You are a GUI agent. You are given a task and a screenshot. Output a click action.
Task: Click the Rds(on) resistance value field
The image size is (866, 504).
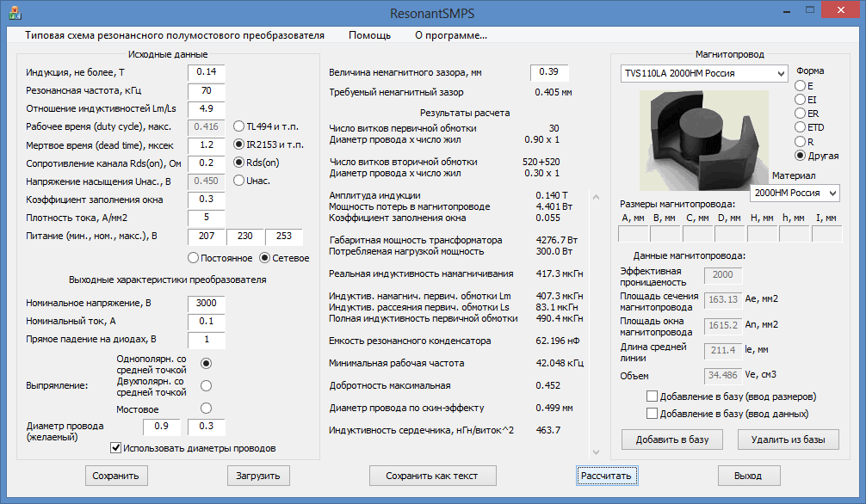point(206,163)
